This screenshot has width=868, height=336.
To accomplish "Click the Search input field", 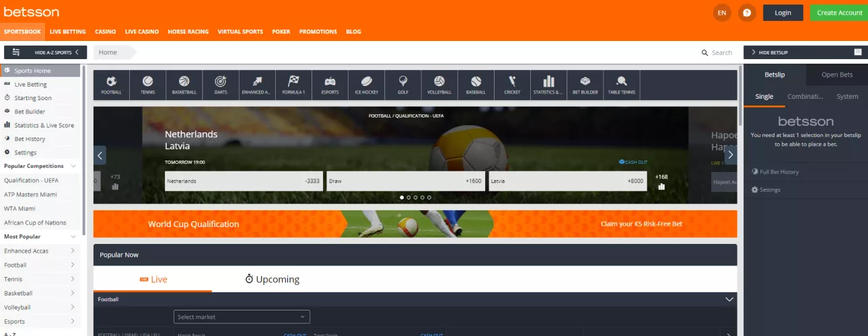I will point(723,52).
